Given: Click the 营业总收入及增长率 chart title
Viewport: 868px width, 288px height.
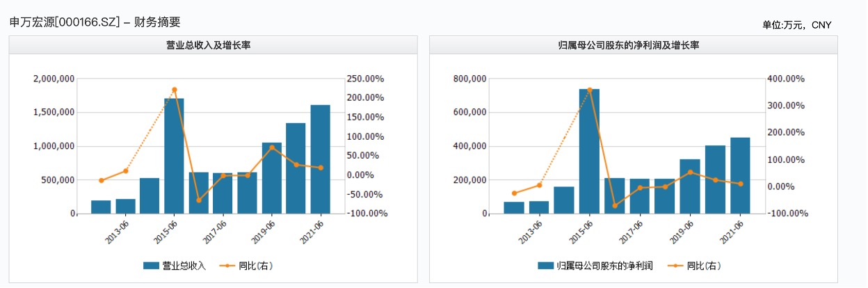Looking at the screenshot, I should tap(213, 45).
